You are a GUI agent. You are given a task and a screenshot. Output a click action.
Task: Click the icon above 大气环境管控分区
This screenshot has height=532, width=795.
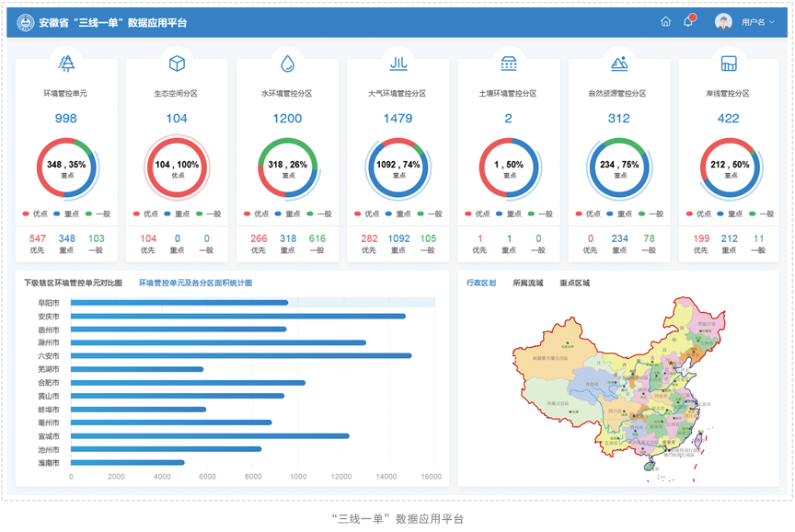397,64
